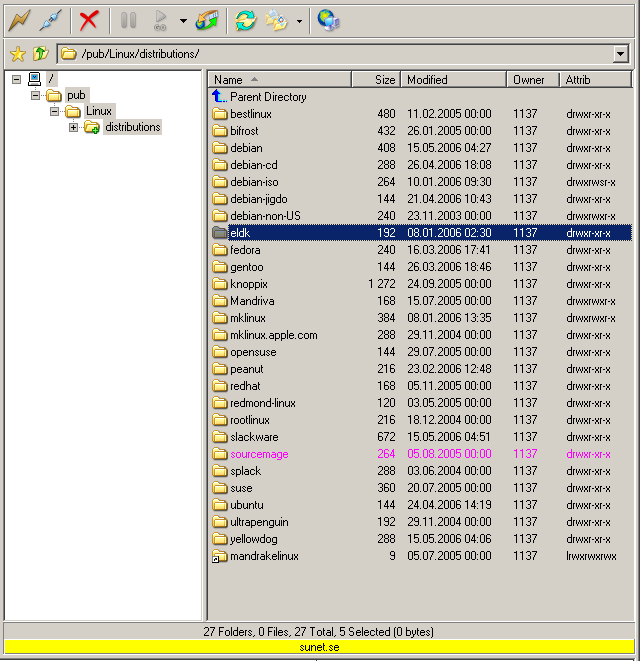
Task: Go to Parent Directory entry
Action: point(268,97)
